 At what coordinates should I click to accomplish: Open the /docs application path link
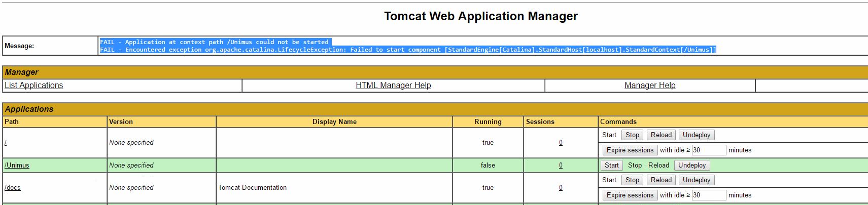13,188
